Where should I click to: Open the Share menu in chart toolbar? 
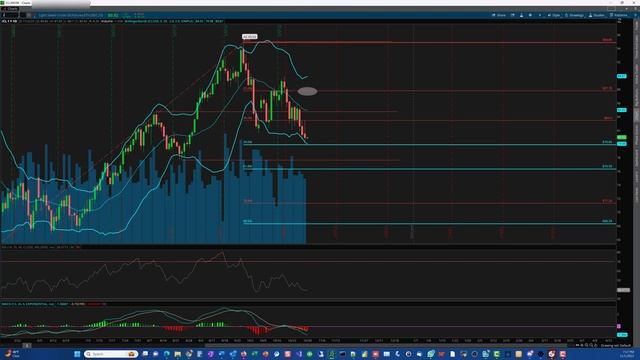click(x=498, y=15)
